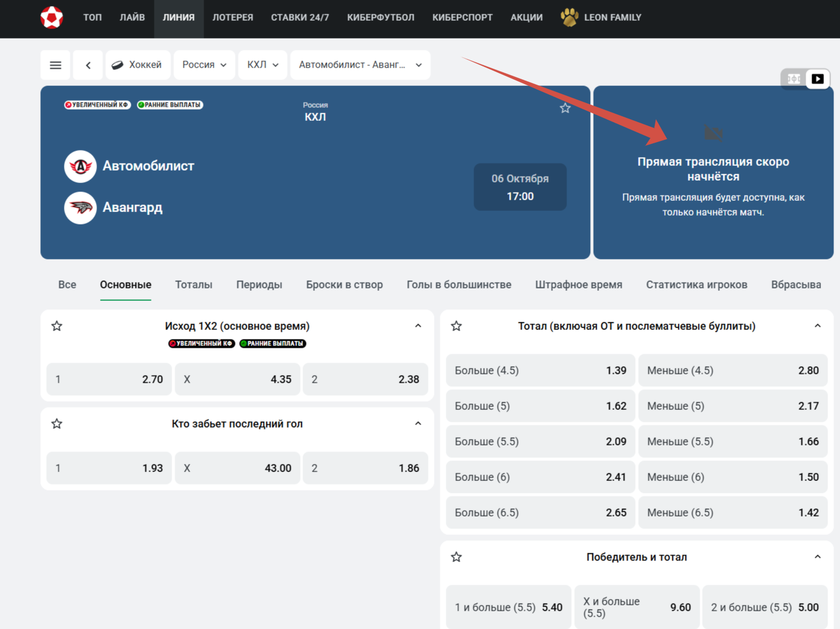Image resolution: width=840 pixels, height=629 pixels.
Task: Open the Периоды tab
Action: click(x=259, y=285)
